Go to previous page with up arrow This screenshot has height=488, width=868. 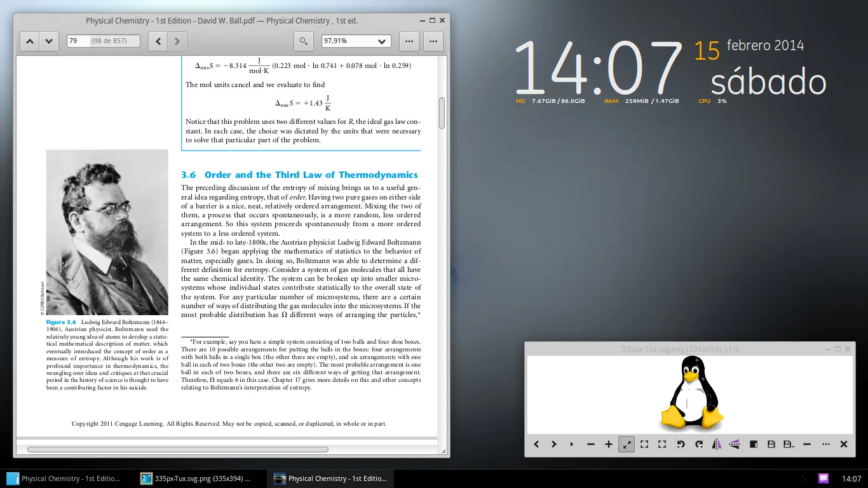(x=30, y=41)
